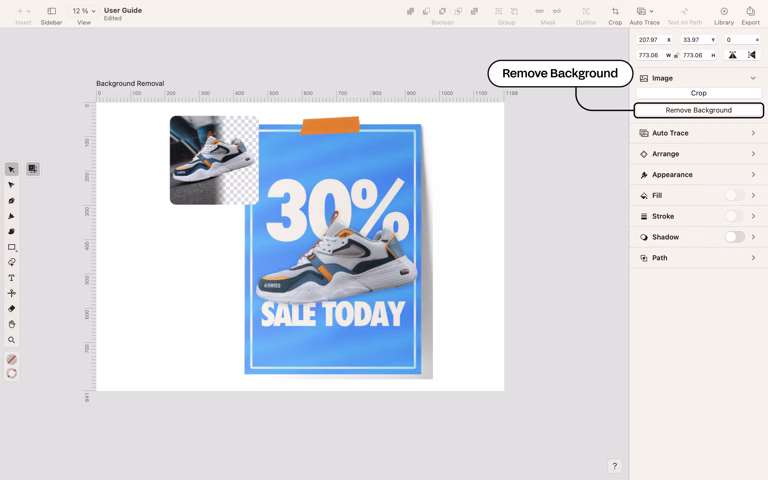Viewport: 768px width, 480px height.
Task: Activate the Scissors tool
Action: 12,293
